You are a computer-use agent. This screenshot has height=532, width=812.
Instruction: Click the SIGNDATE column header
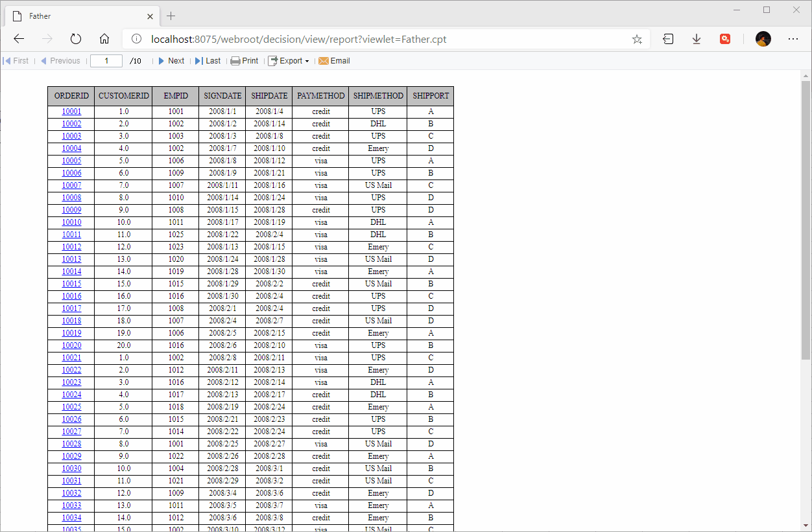pyautogui.click(x=222, y=96)
